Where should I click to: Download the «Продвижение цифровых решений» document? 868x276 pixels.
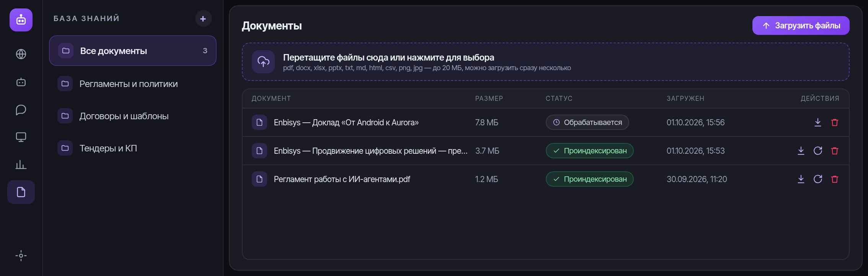[801, 151]
